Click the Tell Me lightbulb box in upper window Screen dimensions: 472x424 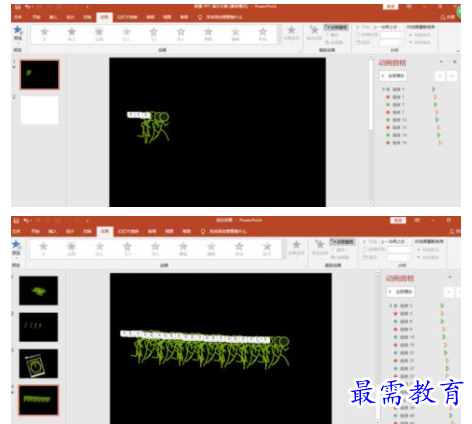[220, 17]
